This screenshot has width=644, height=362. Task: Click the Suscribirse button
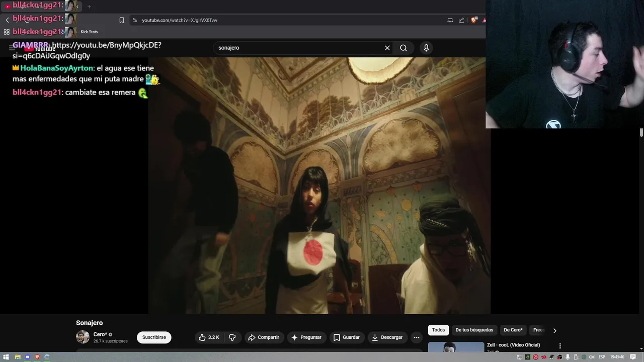[154, 337]
